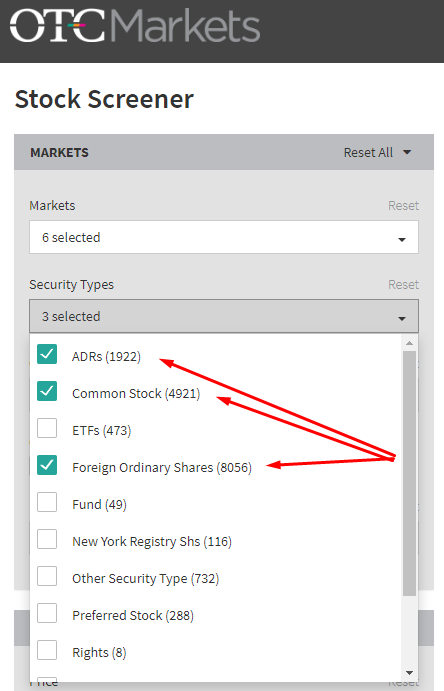The width and height of the screenshot is (444, 691).
Task: Click Reset link next to Security Types
Action: (x=403, y=285)
